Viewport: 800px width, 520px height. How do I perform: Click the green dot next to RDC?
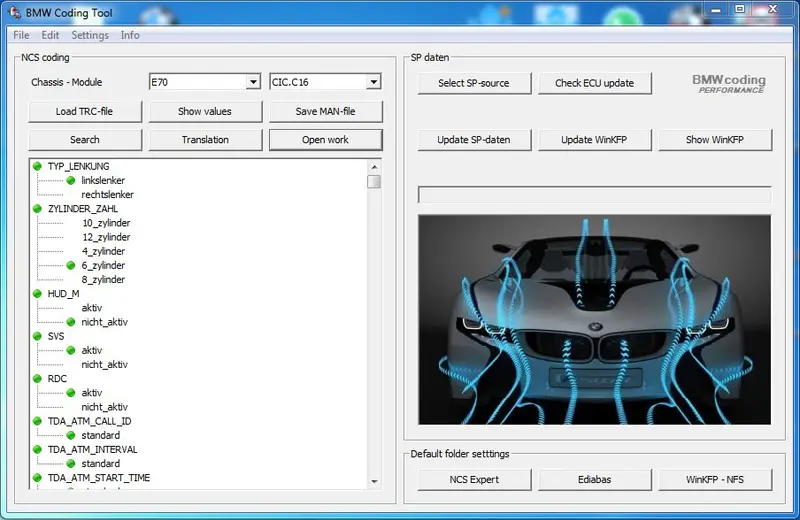pyautogui.click(x=37, y=379)
